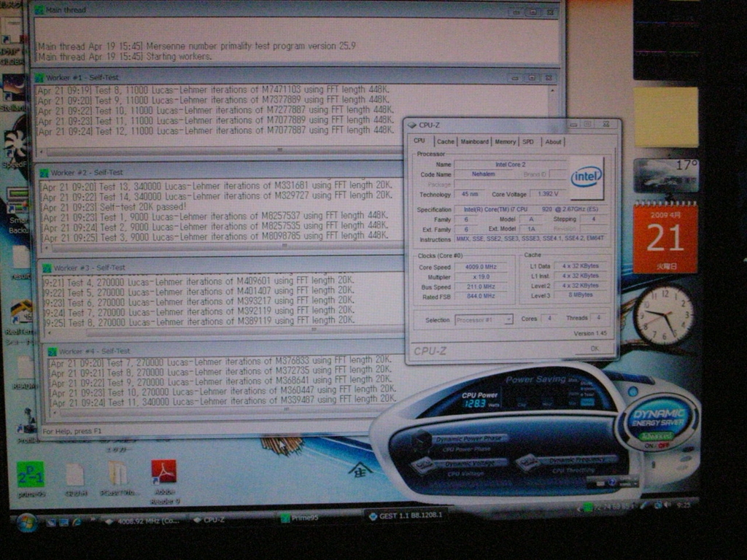Click the Dynamic Power Phase chip icon

click(421, 440)
